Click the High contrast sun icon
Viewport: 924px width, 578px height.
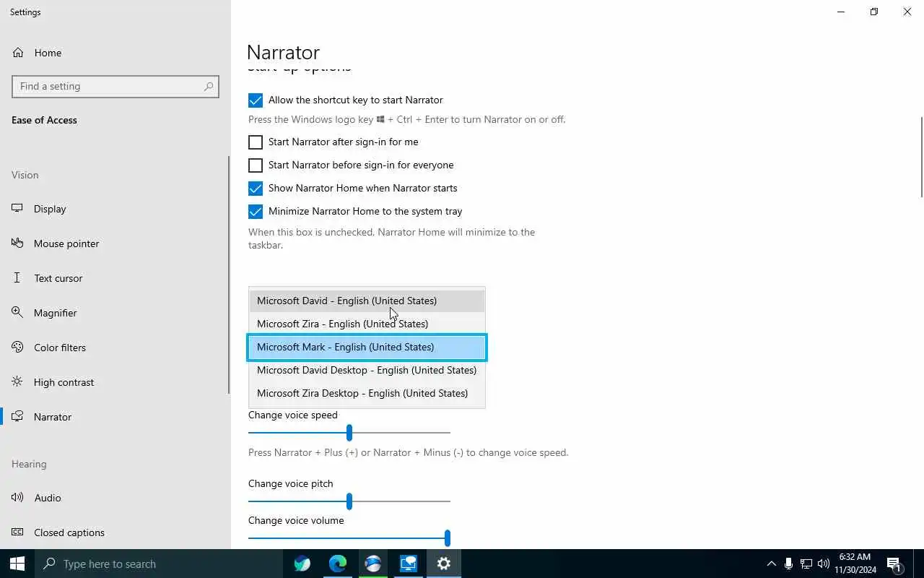(18, 382)
